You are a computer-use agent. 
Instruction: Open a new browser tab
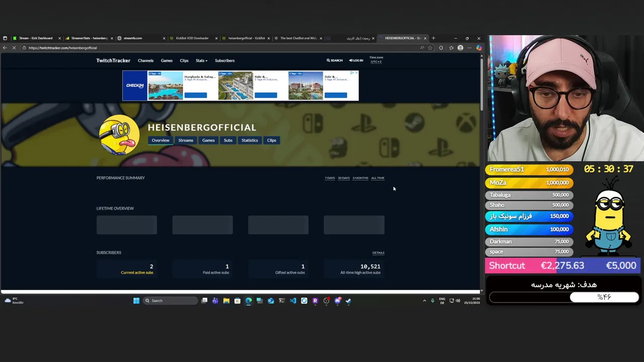click(x=434, y=38)
